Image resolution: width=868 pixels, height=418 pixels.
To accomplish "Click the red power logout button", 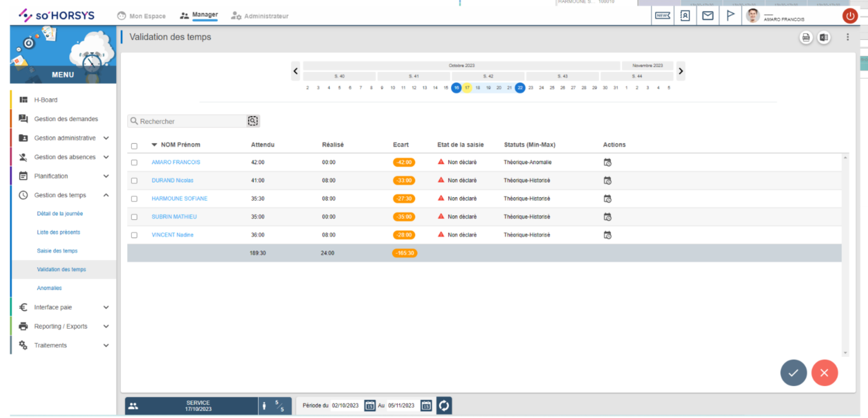I will tap(850, 16).
